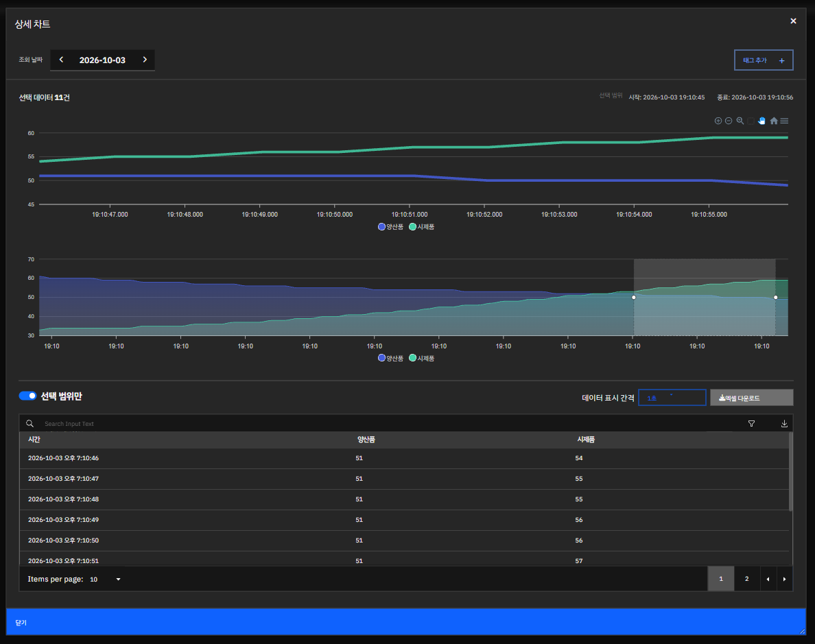This screenshot has width=815, height=644.
Task: Advance to next date with right chevron
Action: (x=145, y=60)
